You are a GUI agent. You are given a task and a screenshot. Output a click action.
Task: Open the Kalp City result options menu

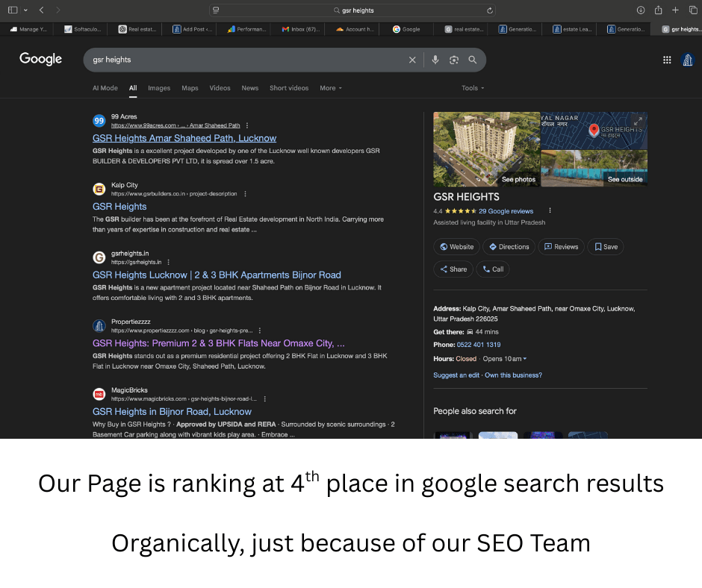tap(245, 194)
